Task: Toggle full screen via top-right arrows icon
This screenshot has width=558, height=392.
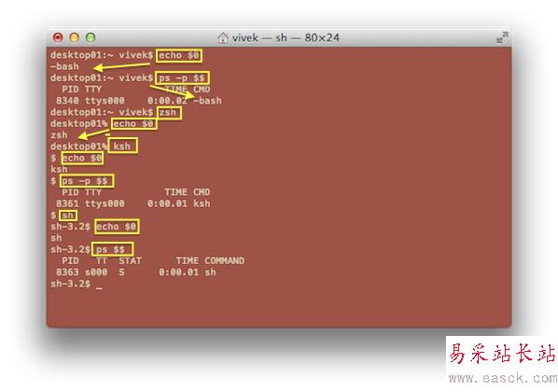Action: click(x=502, y=37)
